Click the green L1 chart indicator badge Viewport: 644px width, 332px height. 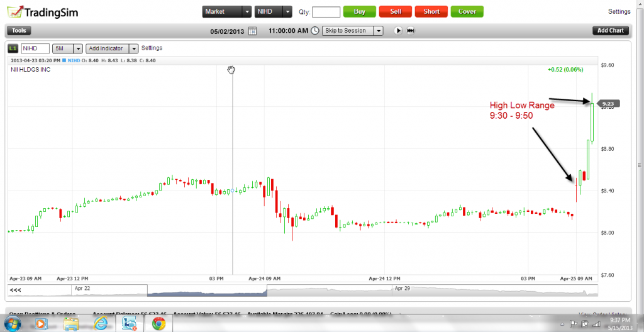(x=13, y=48)
